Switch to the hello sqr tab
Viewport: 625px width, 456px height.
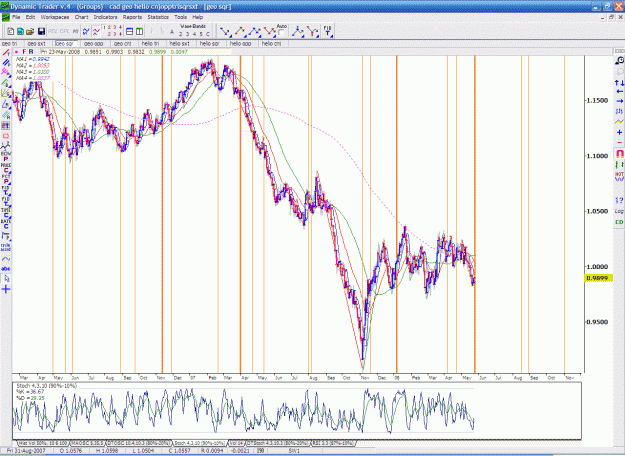click(210, 43)
